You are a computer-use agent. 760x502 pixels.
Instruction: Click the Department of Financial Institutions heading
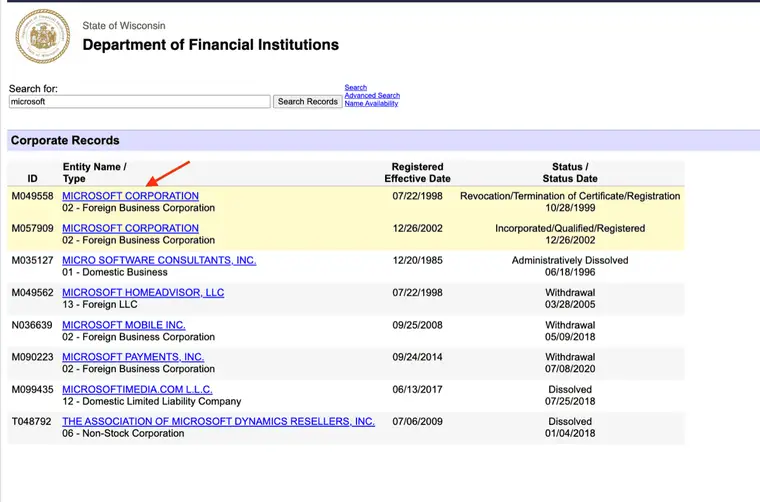click(210, 45)
